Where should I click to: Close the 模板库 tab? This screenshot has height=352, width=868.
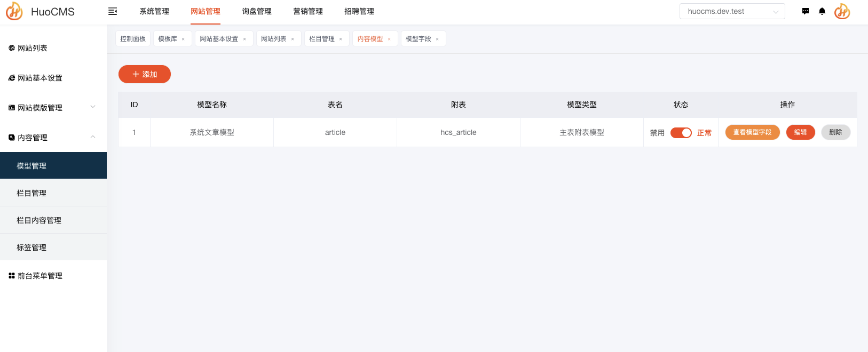click(x=183, y=39)
